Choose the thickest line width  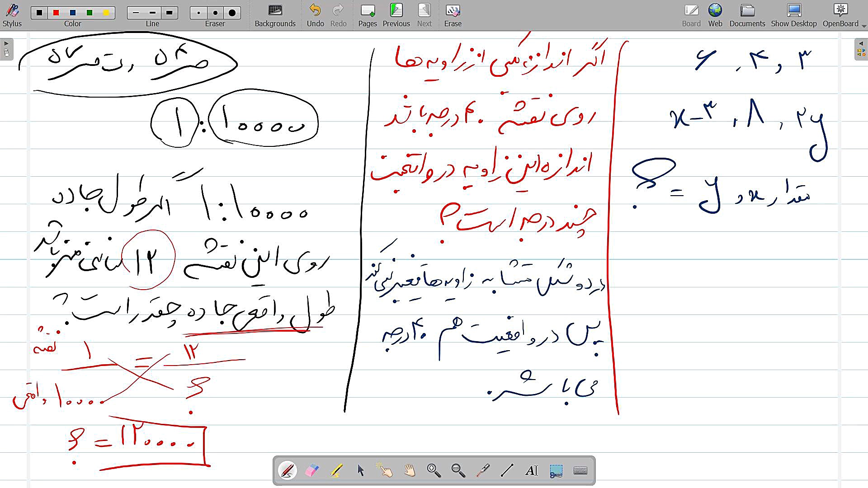[169, 13]
